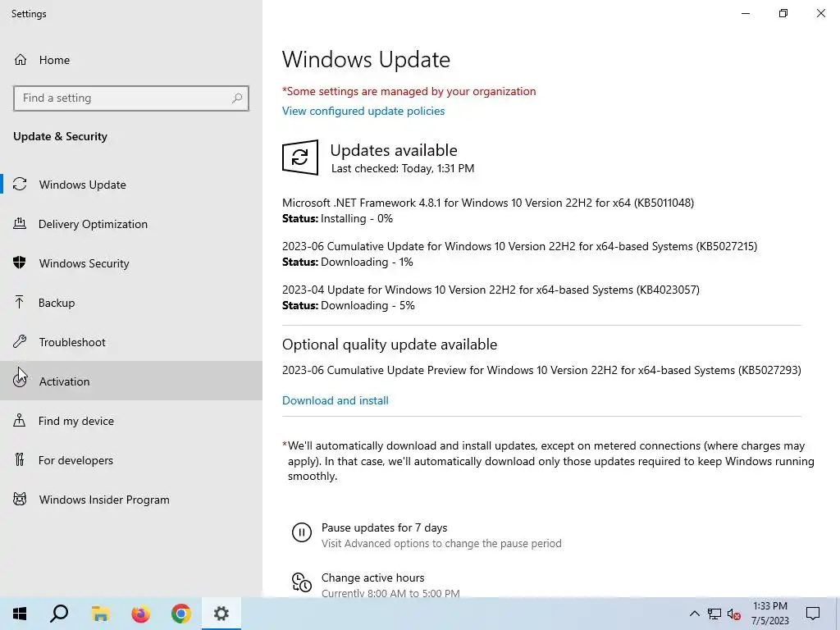The width and height of the screenshot is (840, 630).
Task: Click the 'Status: Downloading - 5%' line
Action: tap(348, 305)
